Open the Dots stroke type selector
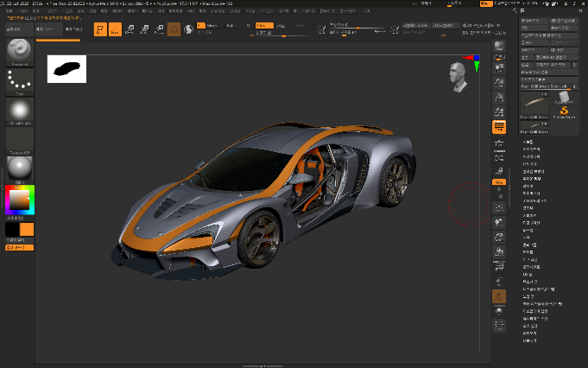This screenshot has width=588, height=368. coord(19,82)
